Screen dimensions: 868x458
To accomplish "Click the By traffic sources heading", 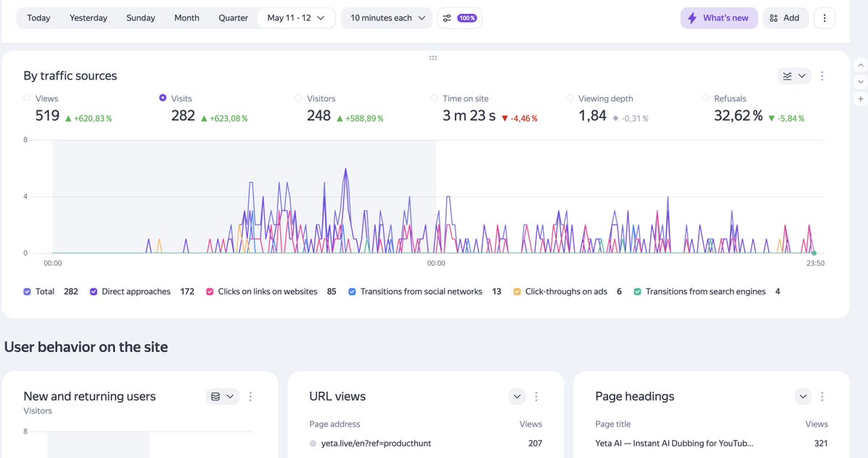I will [70, 76].
